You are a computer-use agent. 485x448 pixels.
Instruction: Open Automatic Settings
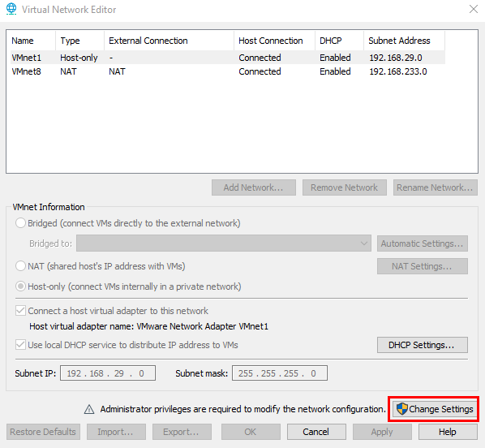click(423, 243)
